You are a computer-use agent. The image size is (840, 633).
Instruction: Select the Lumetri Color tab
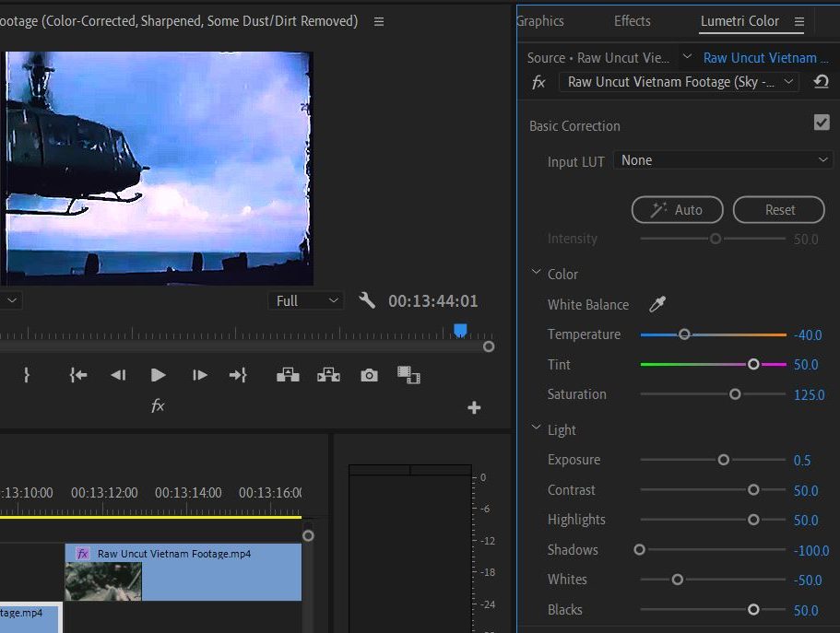[739, 21]
